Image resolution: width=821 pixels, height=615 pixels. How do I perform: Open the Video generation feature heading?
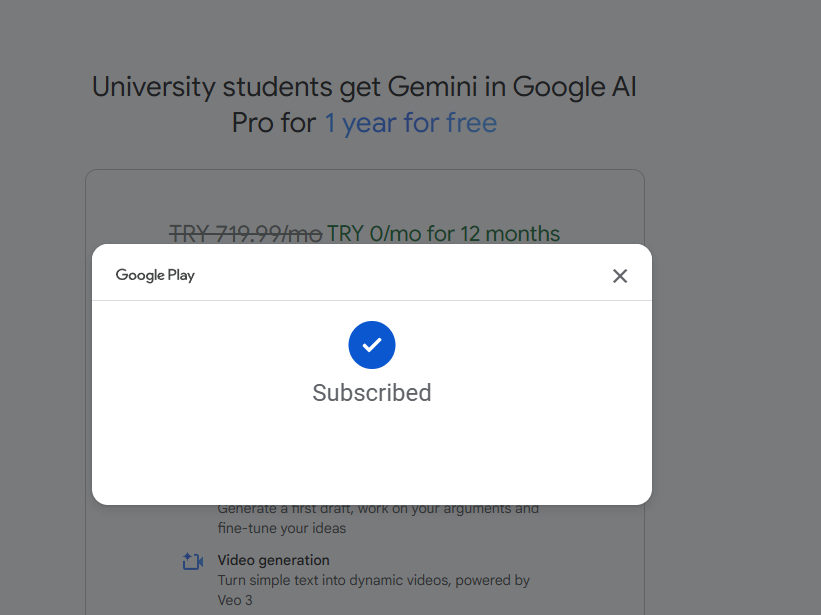click(273, 560)
